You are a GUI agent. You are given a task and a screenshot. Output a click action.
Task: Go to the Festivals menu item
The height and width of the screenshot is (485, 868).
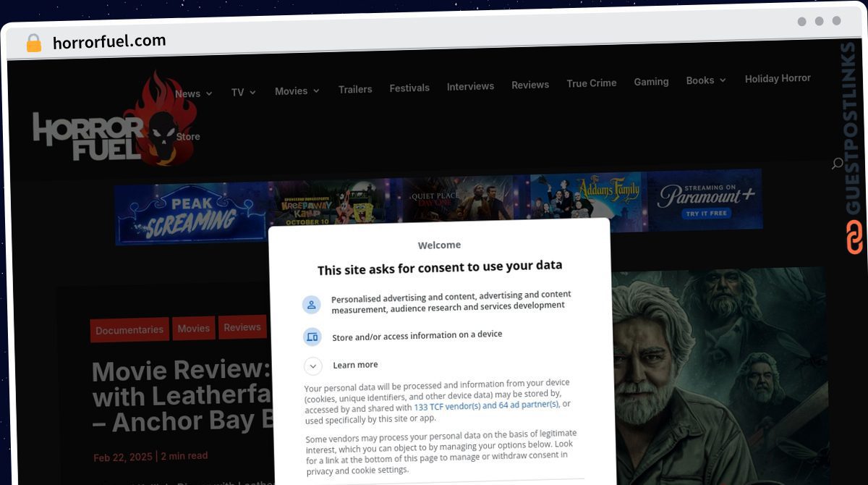pyautogui.click(x=409, y=88)
